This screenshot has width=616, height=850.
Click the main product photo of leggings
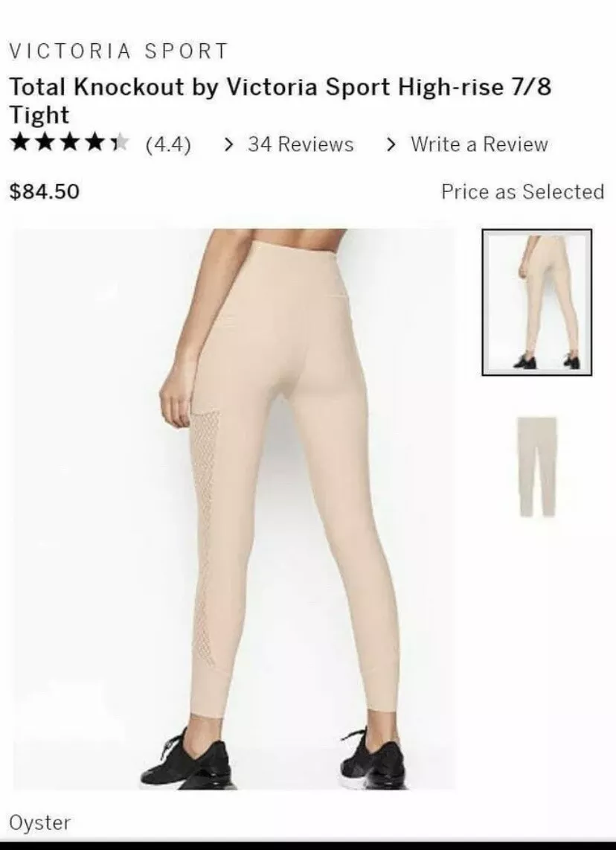[x=234, y=508]
